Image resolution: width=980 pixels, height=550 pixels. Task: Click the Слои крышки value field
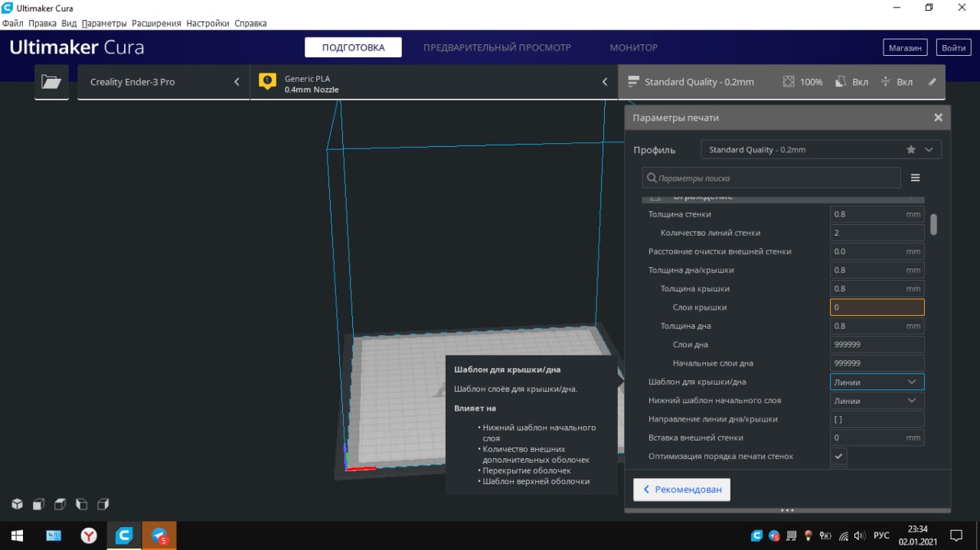coord(877,308)
